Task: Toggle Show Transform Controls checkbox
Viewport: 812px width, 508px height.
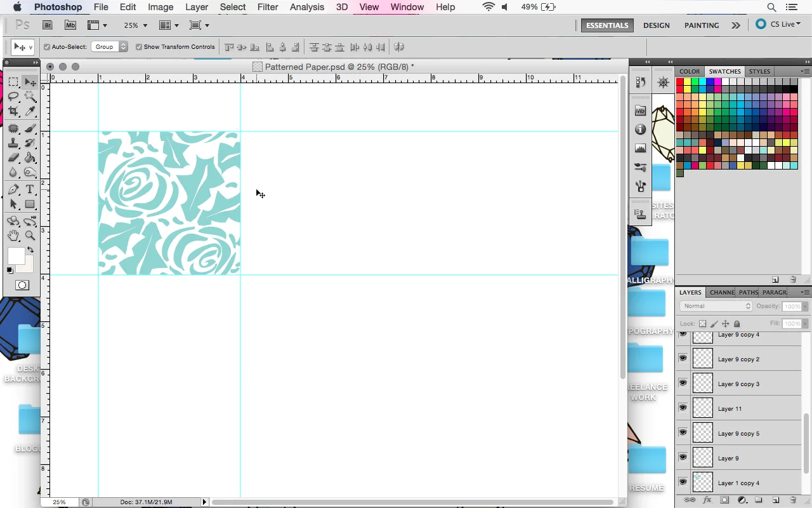Action: 139,47
